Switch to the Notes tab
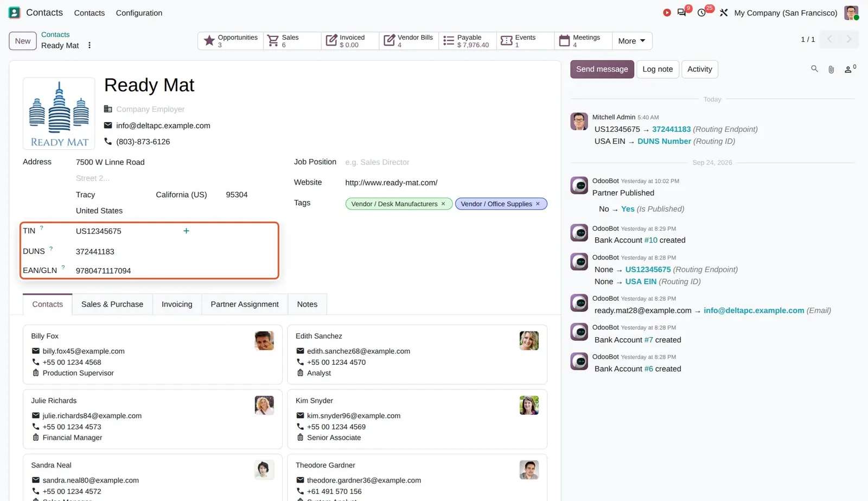 click(x=307, y=305)
